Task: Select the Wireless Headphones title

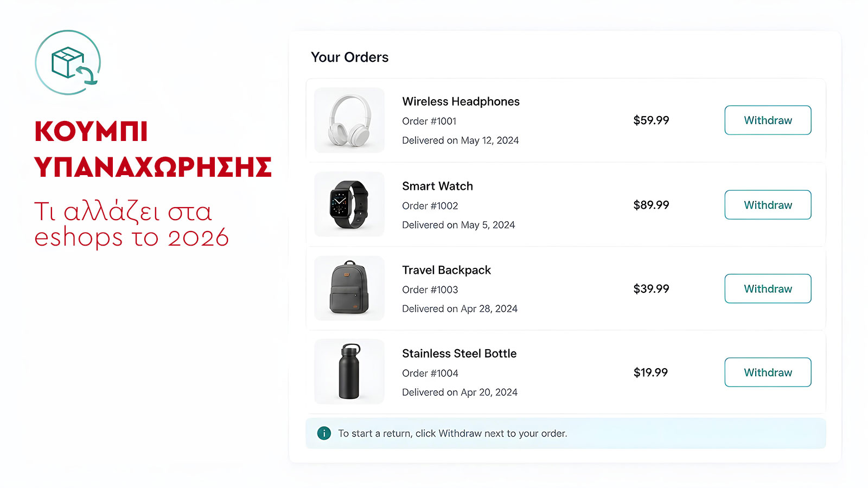Action: click(461, 101)
